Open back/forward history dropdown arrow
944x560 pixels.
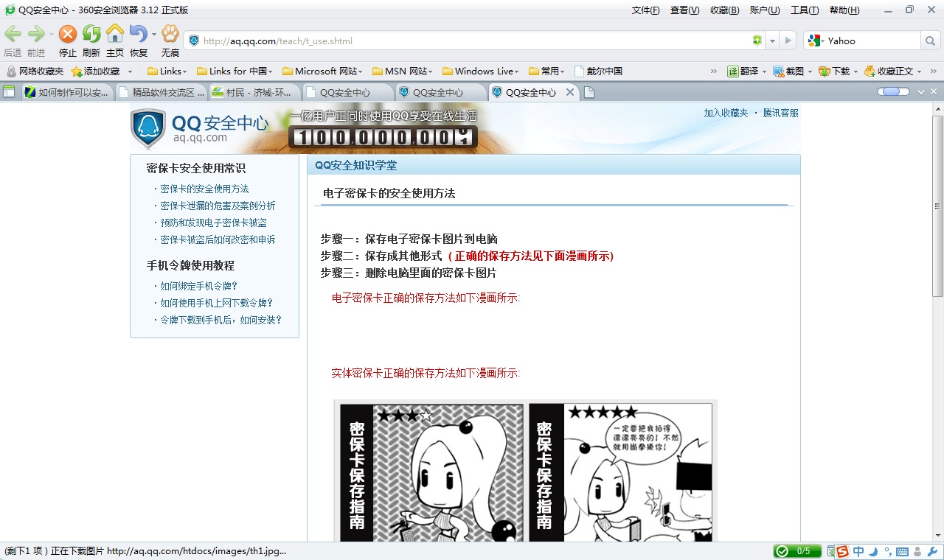(x=51, y=34)
